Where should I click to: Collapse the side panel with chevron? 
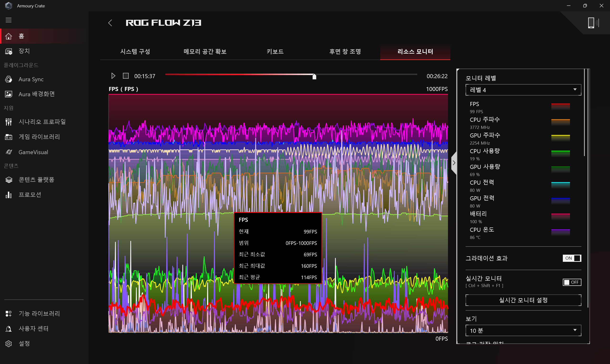pos(454,163)
